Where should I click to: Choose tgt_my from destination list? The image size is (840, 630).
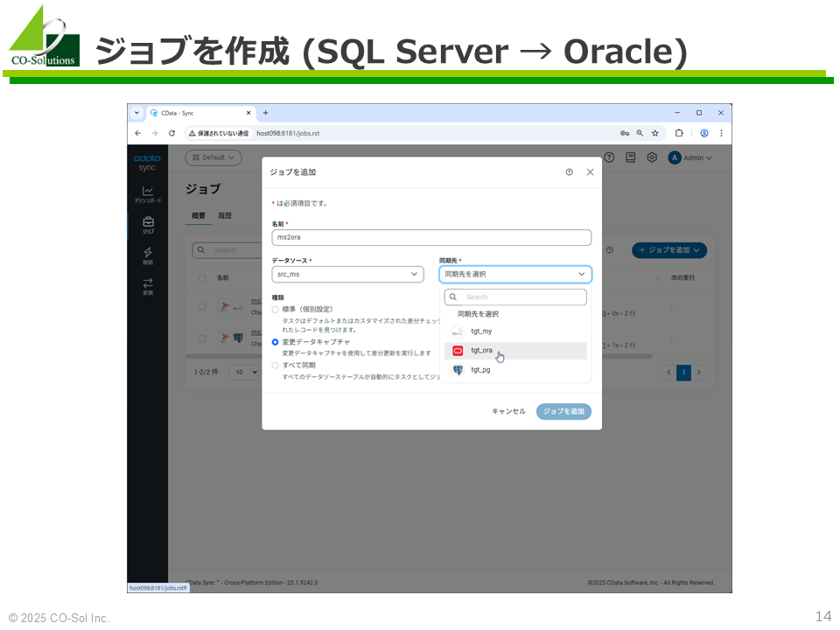point(515,332)
